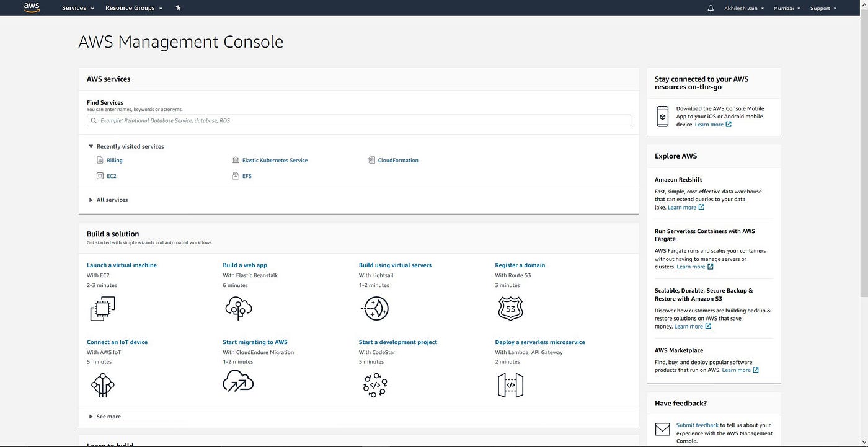The image size is (868, 447).
Task: Open the Elastic Kubernetes Service link
Action: click(x=275, y=160)
